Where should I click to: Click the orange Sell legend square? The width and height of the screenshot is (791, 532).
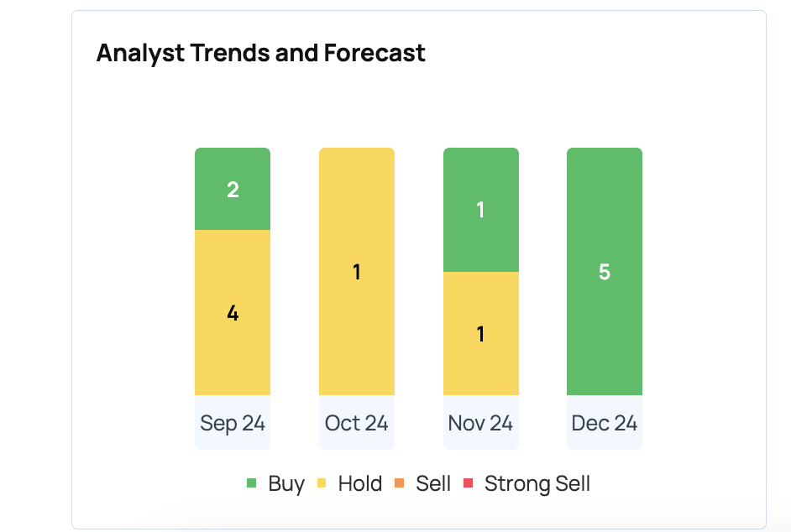click(399, 483)
